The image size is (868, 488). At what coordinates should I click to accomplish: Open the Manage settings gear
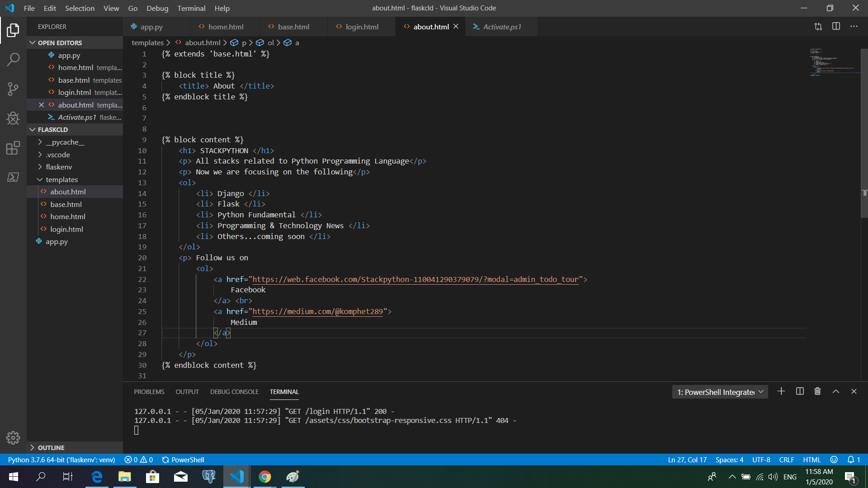(13, 437)
